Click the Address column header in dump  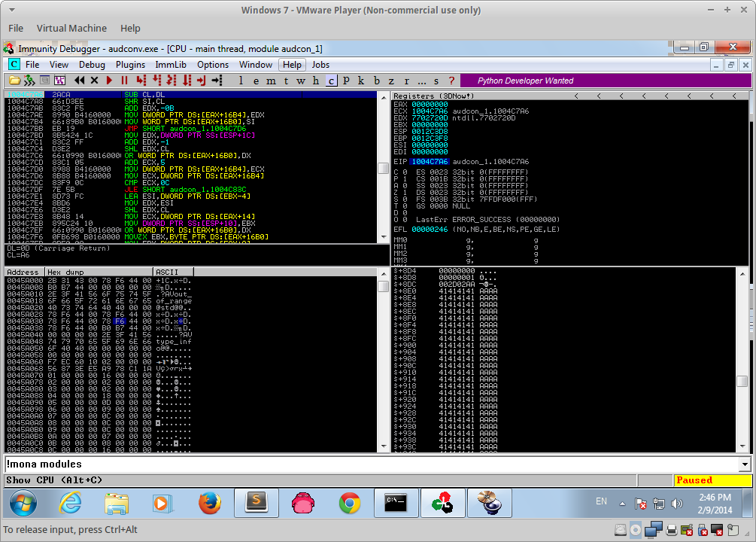pyautogui.click(x=25, y=273)
